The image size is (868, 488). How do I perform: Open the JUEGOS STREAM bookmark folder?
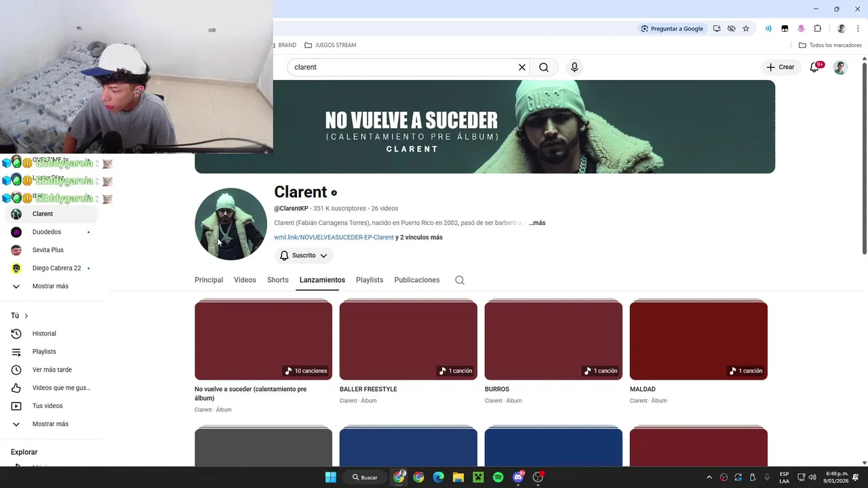[x=330, y=45]
